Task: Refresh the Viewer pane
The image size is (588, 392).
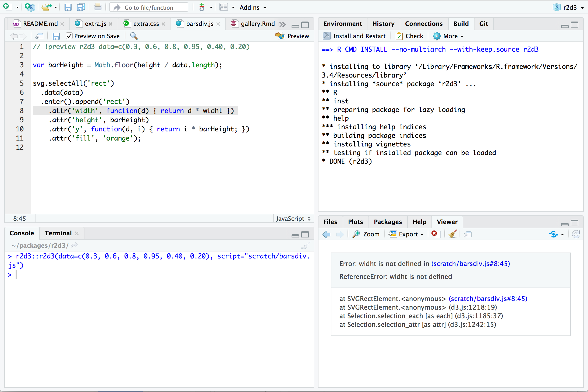Action: [576, 234]
